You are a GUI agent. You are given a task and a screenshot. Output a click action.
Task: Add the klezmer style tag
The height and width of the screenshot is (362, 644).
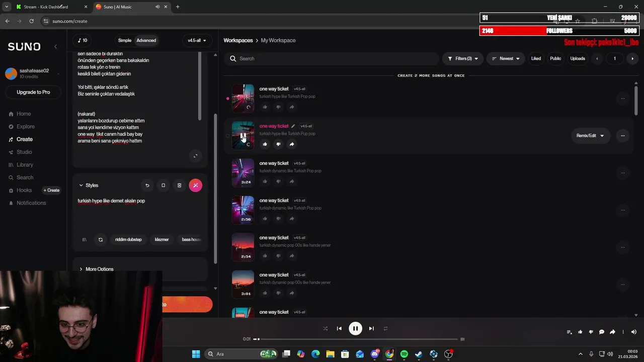coord(162,240)
